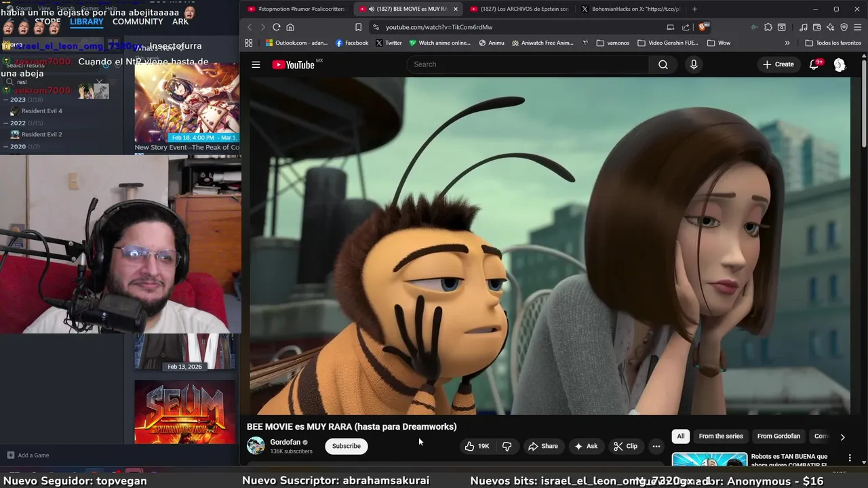Open the Wow bookmarks folder
Image resolution: width=868 pixels, height=488 pixels.
click(x=718, y=43)
